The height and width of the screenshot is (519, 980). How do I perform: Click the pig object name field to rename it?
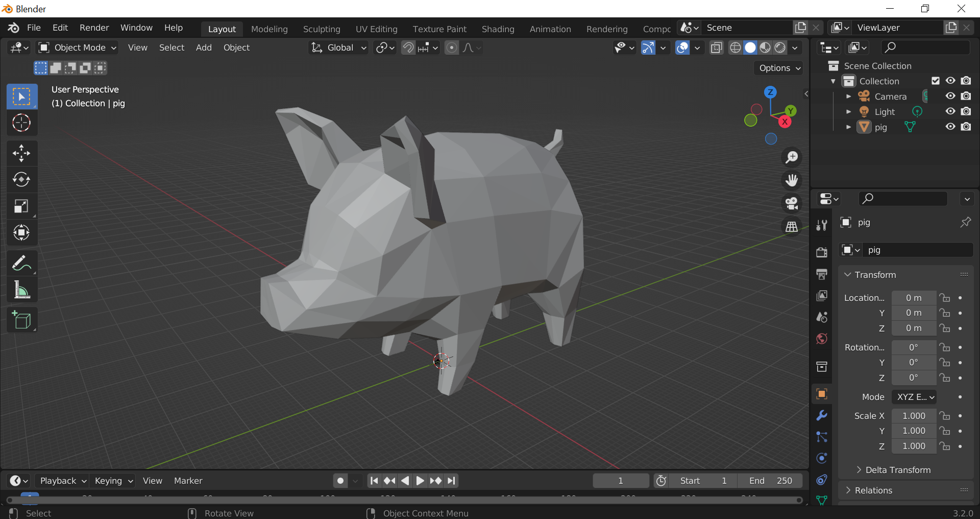pyautogui.click(x=918, y=250)
